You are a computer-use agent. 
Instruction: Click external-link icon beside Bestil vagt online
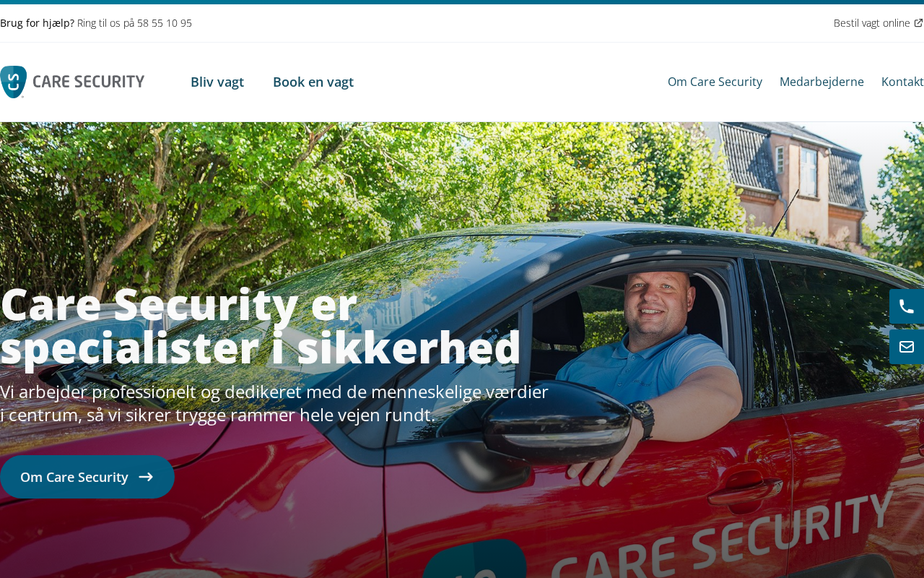pos(918,23)
